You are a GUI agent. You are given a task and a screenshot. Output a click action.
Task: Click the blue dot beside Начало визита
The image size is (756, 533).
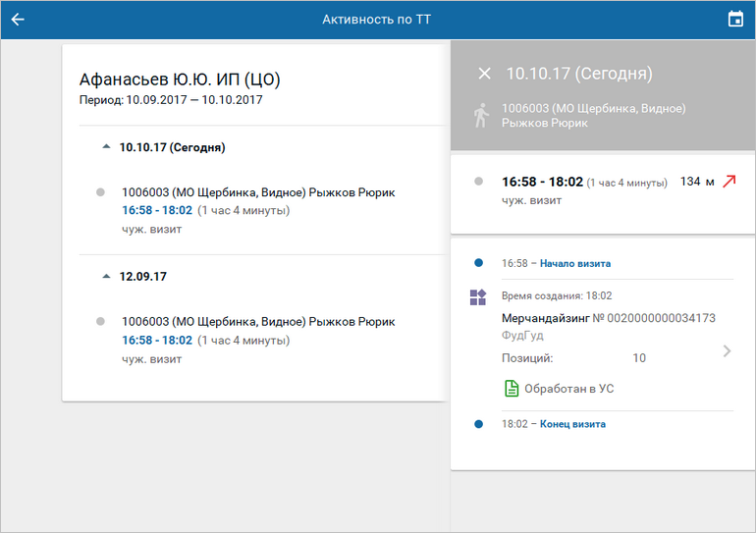(x=479, y=263)
